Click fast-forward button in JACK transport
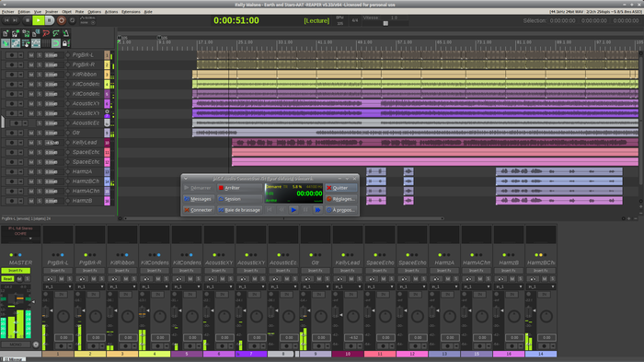Viewport: 644px width, 362px height. (x=317, y=210)
